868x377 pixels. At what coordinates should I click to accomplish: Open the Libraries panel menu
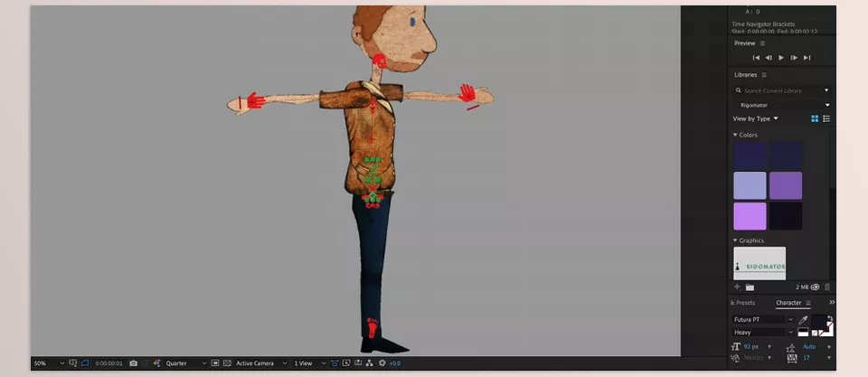[765, 75]
